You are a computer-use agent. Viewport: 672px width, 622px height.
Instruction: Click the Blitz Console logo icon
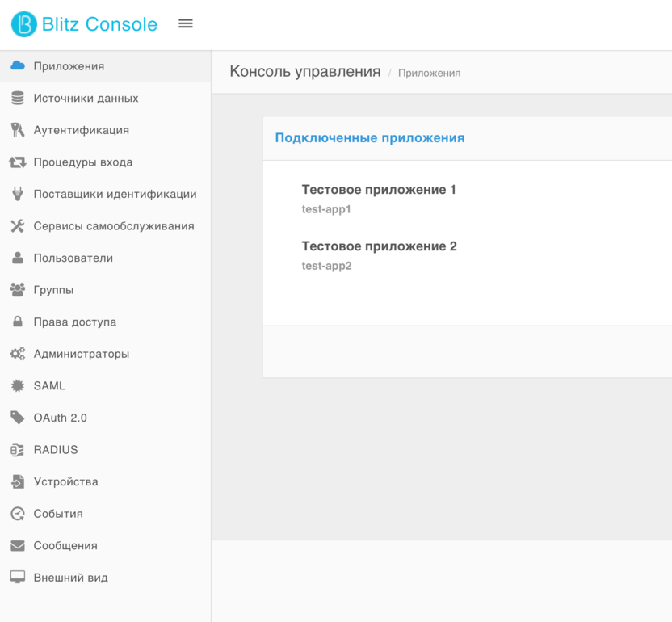23,24
